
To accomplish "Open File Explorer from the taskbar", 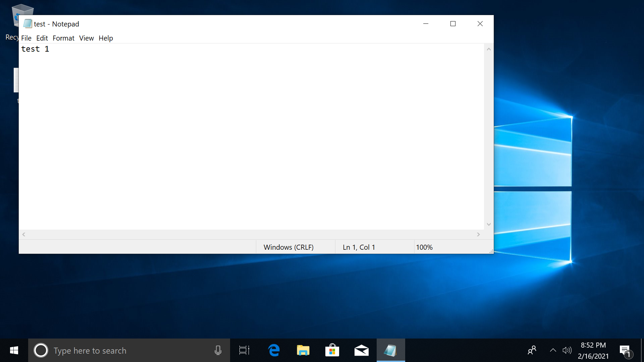I will click(x=303, y=350).
